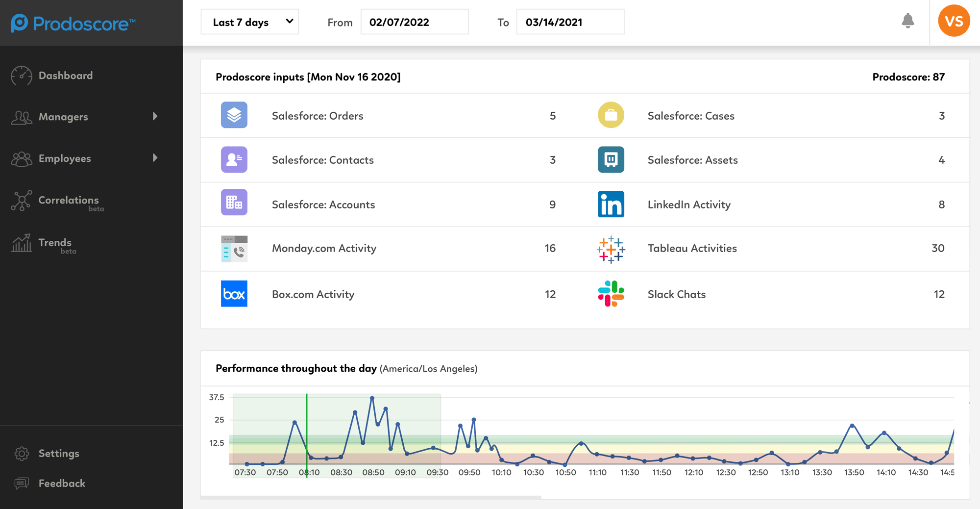Click the 13:50 time axis label
980x509 pixels.
pyautogui.click(x=854, y=472)
